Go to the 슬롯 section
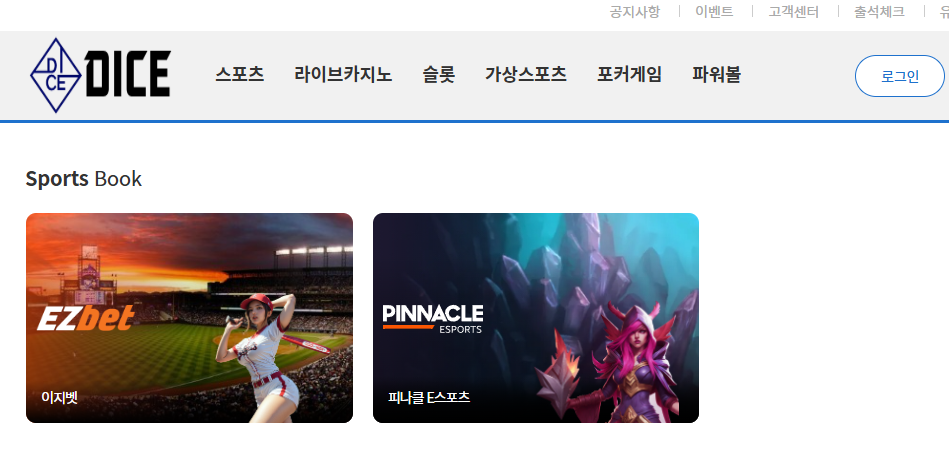 pos(439,75)
